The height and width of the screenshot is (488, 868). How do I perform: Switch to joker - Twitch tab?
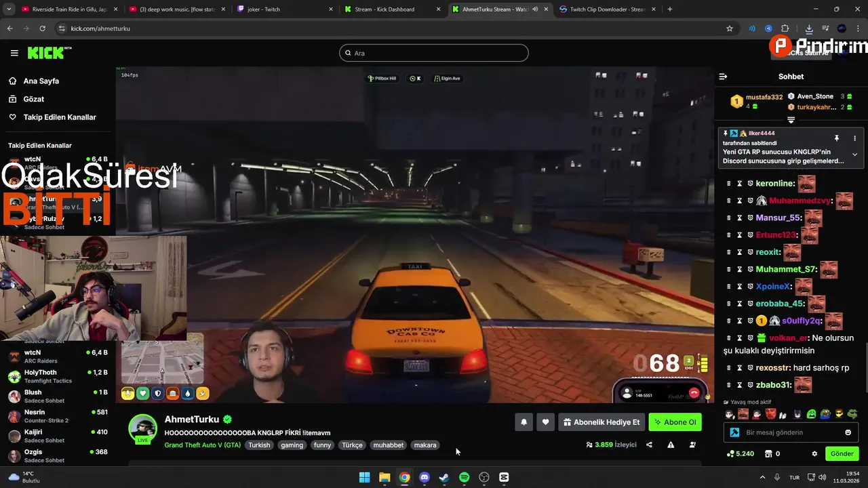click(283, 9)
